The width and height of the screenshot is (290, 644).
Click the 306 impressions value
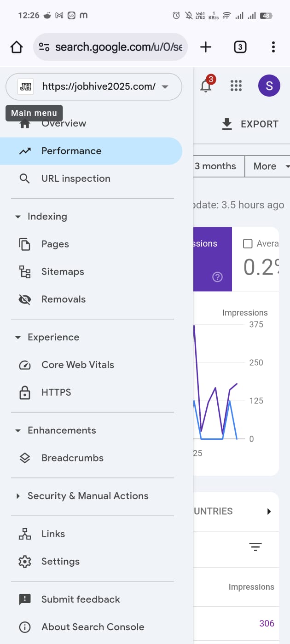[x=267, y=623]
